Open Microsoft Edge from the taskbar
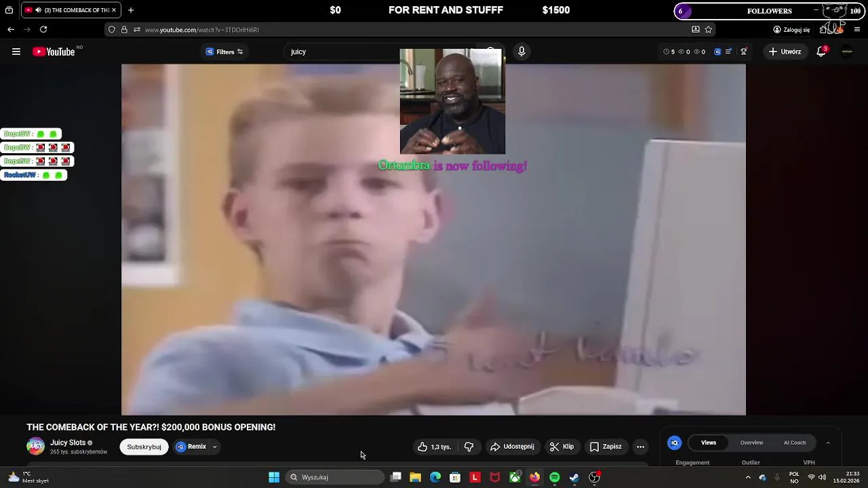The image size is (868, 488). tap(435, 477)
